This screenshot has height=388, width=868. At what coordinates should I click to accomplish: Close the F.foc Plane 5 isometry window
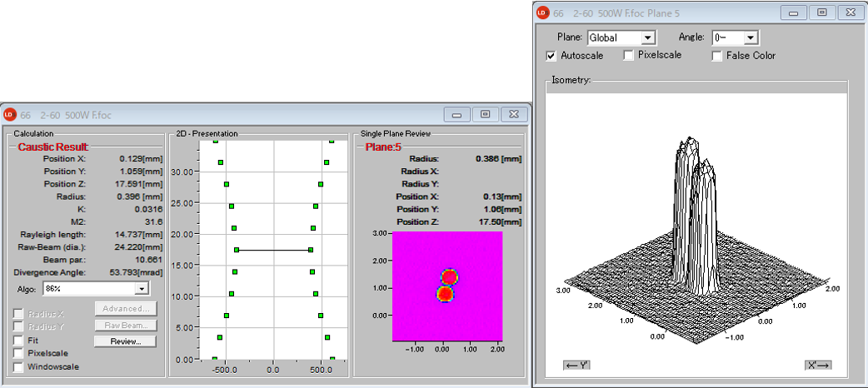[x=851, y=12]
